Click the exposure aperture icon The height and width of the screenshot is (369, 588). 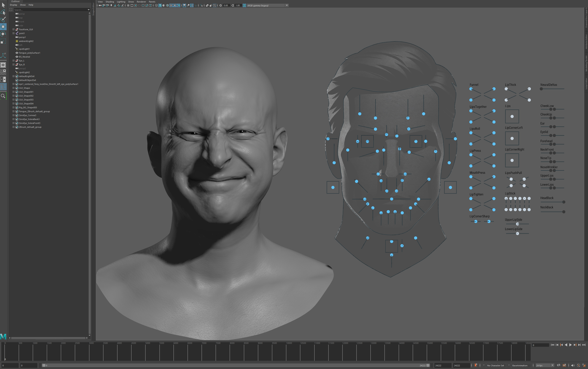[x=221, y=5]
